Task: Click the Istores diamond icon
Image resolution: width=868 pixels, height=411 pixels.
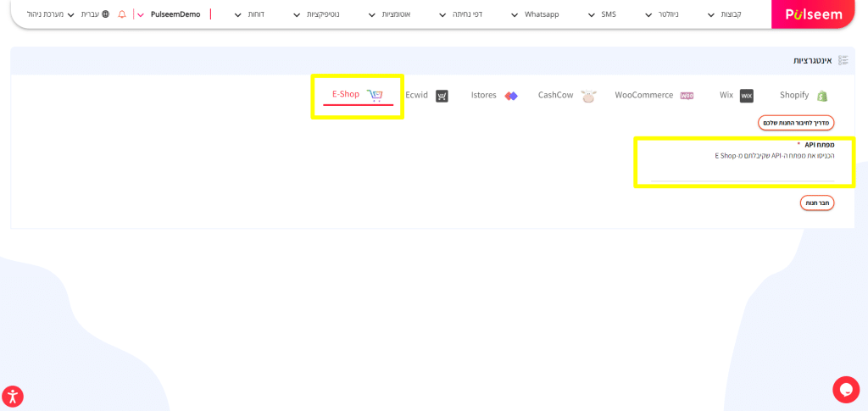Action: (x=511, y=96)
